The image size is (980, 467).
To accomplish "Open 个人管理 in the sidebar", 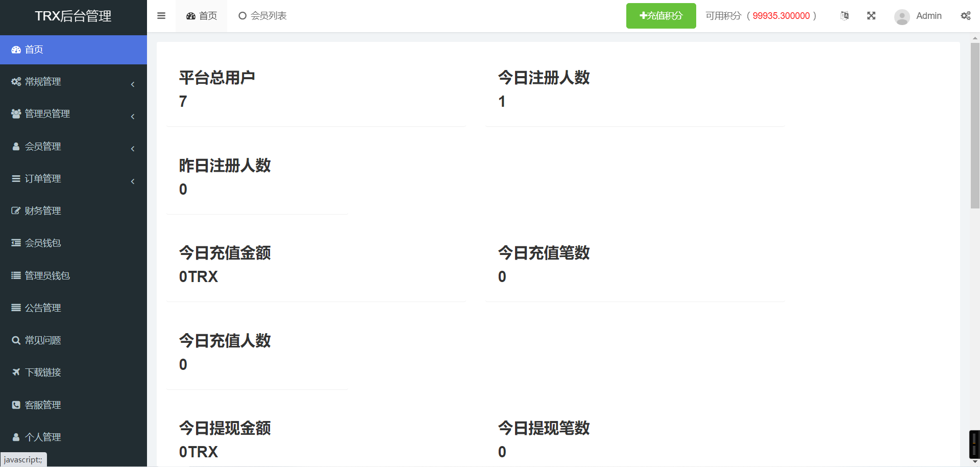I will point(43,437).
